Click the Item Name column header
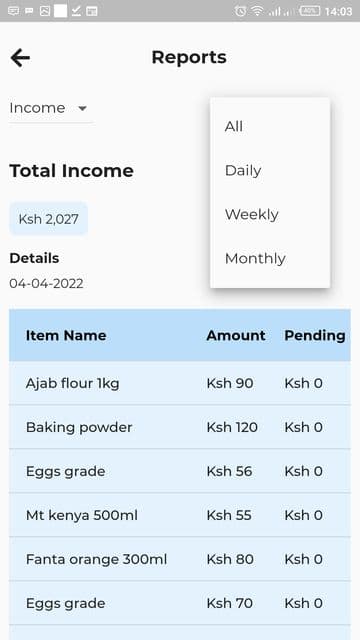This screenshot has height=640, width=360. click(x=66, y=336)
